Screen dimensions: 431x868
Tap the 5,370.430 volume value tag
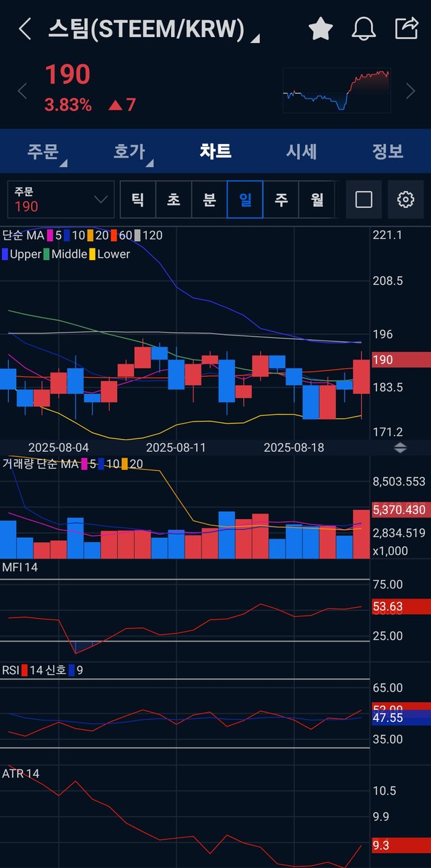401,510
